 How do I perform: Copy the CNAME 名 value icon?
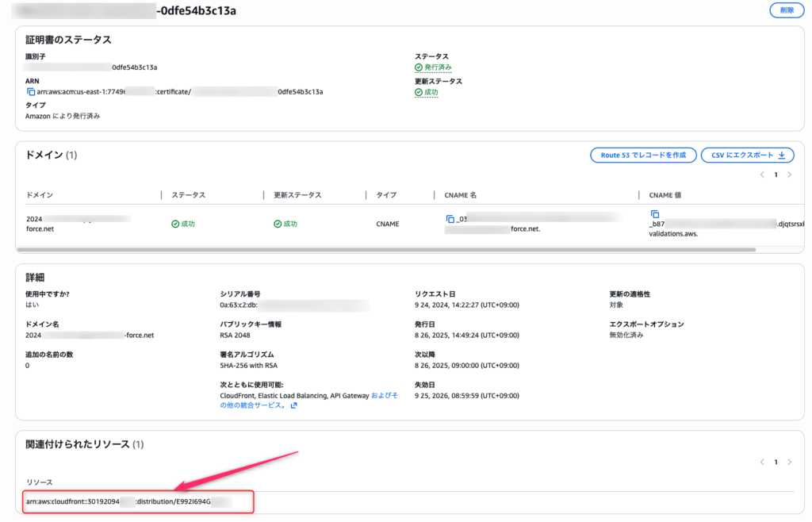(x=450, y=219)
